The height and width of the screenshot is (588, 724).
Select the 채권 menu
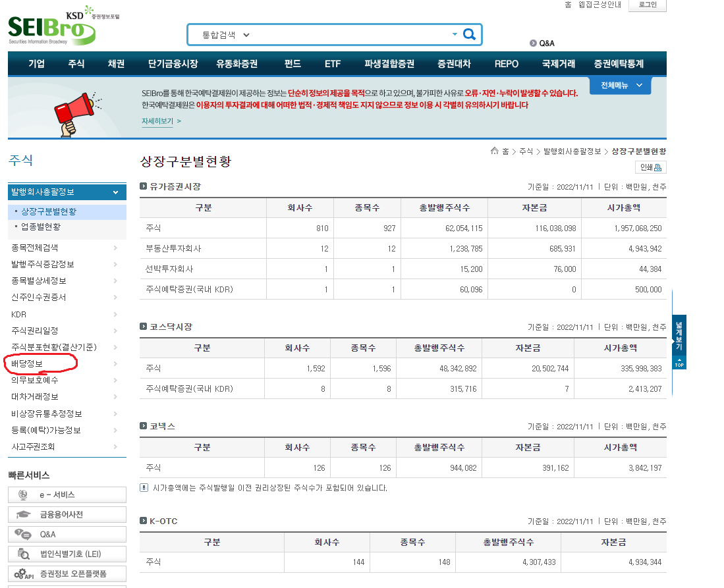pos(115,63)
